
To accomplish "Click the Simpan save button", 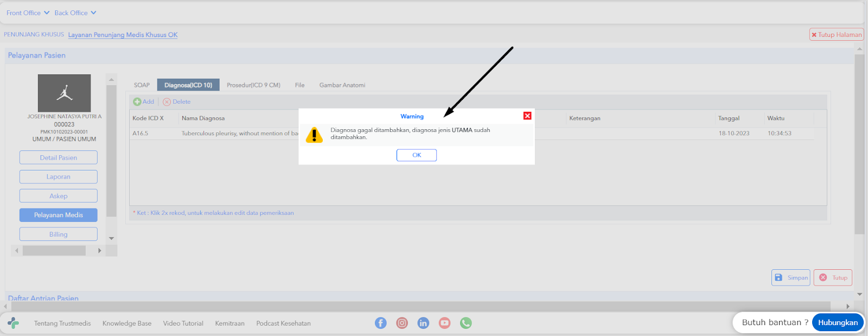I will pos(791,277).
